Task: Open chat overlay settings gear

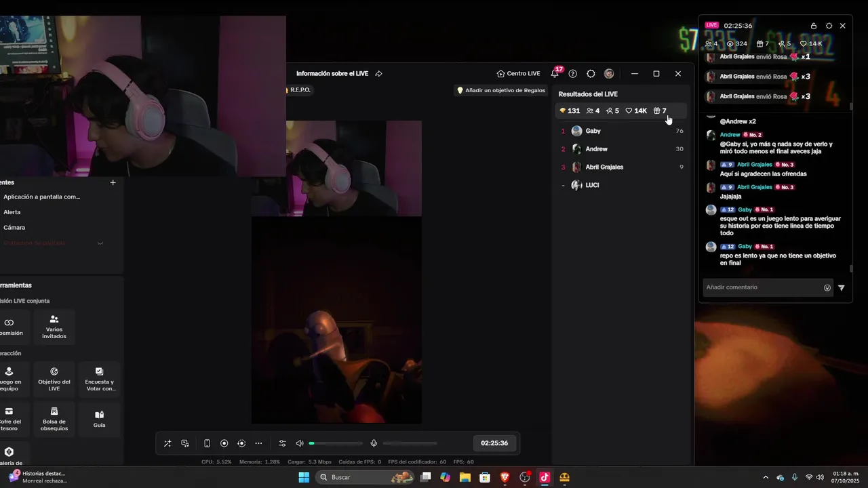Action: point(829,26)
